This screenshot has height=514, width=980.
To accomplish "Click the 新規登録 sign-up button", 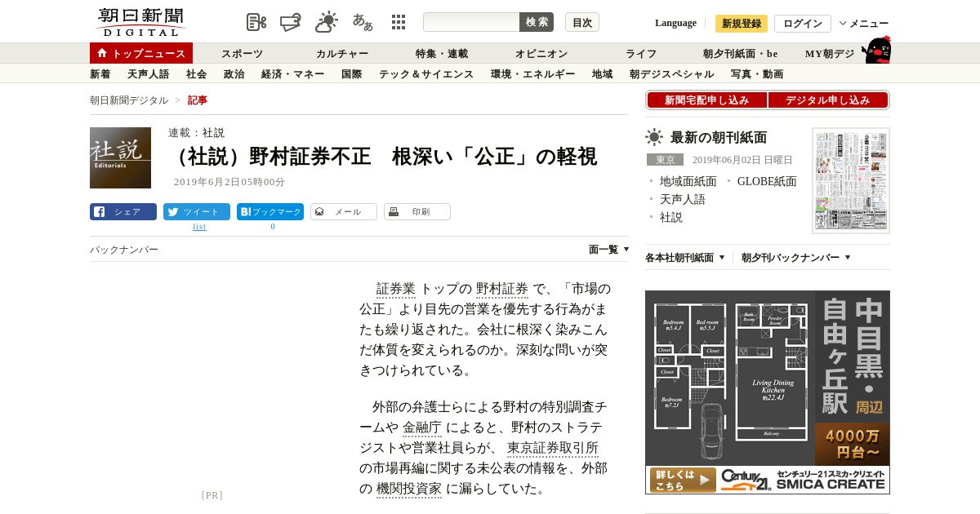I will click(x=742, y=24).
